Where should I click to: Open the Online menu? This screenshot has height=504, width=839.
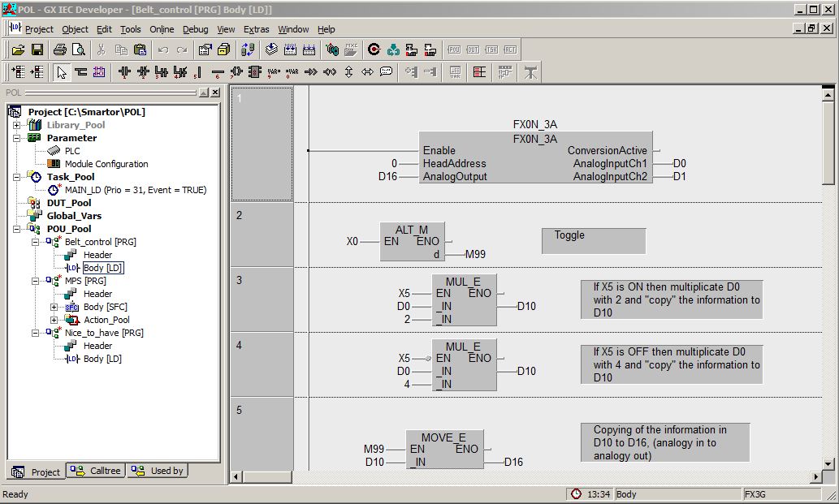tap(162, 29)
